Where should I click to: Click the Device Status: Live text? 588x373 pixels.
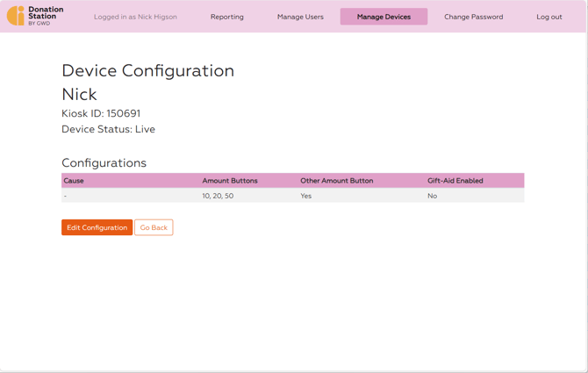click(x=108, y=129)
